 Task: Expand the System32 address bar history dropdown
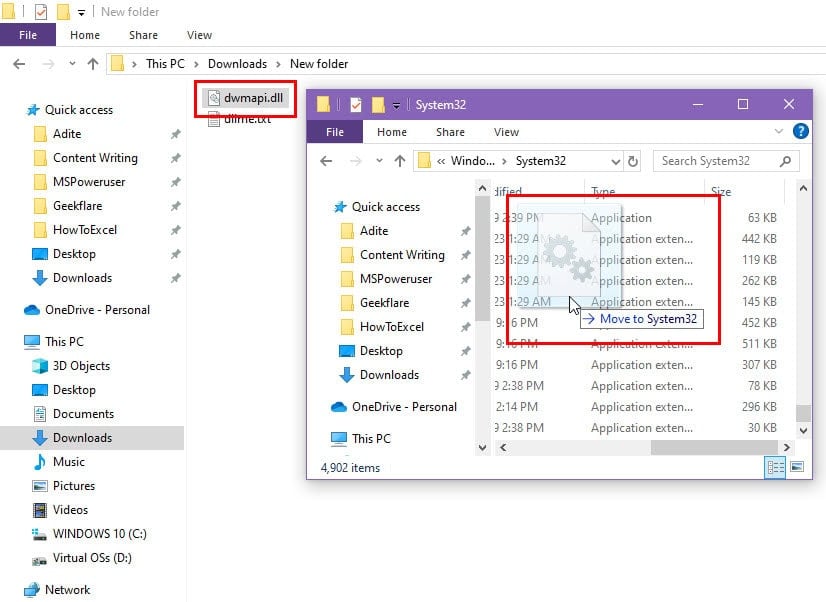(x=615, y=161)
